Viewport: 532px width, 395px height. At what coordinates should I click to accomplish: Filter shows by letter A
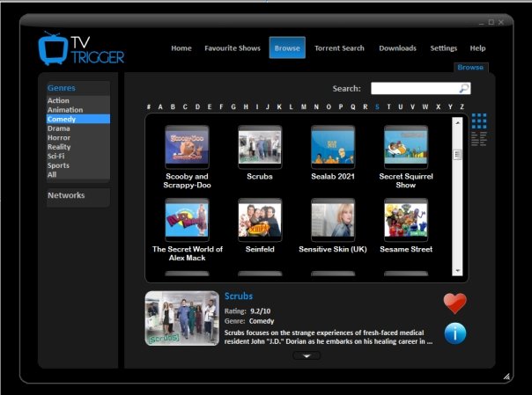click(x=160, y=106)
